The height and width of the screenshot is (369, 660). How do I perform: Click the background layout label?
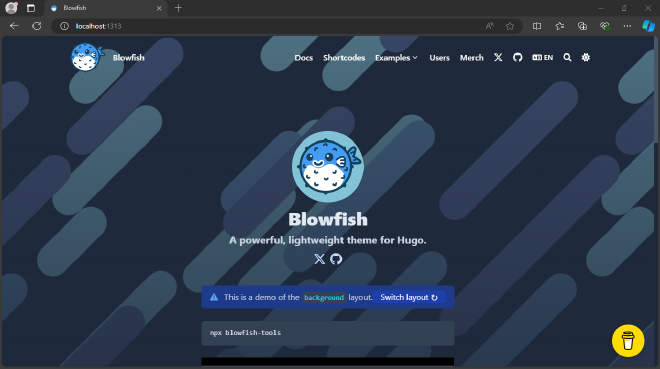coord(324,297)
